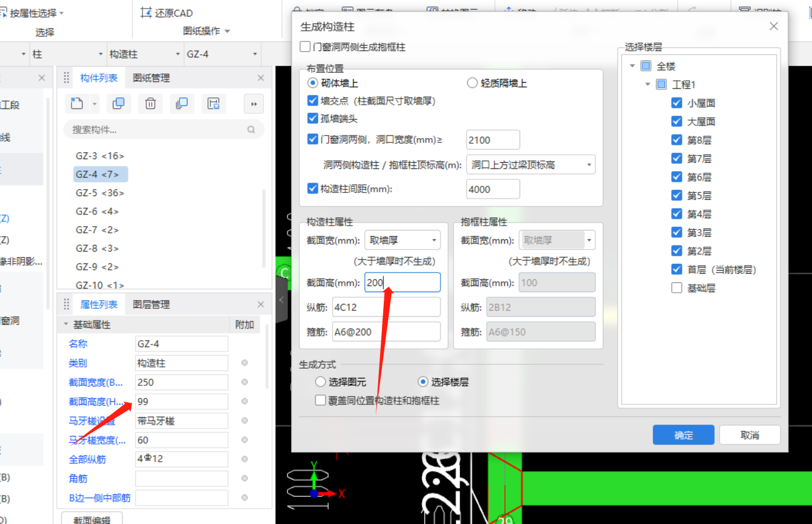Switch to the 属性列表 tab

coord(99,305)
